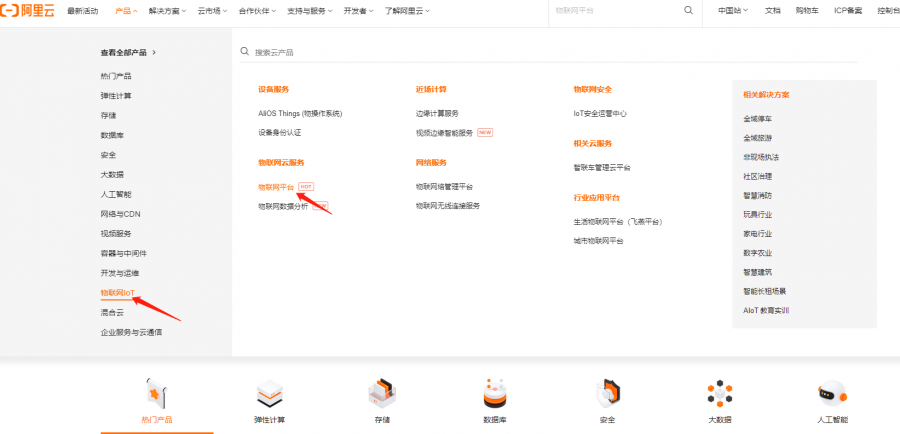Open the 非现场执法 solution

[x=761, y=157]
